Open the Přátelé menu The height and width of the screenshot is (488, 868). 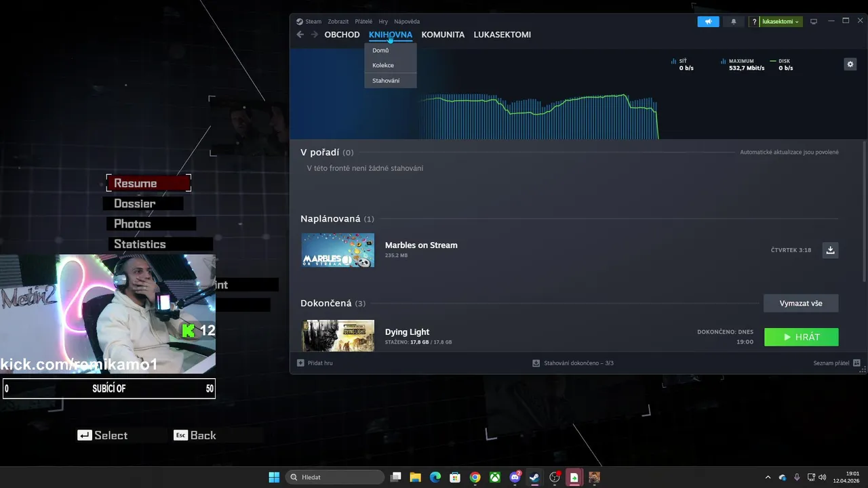[x=363, y=22]
